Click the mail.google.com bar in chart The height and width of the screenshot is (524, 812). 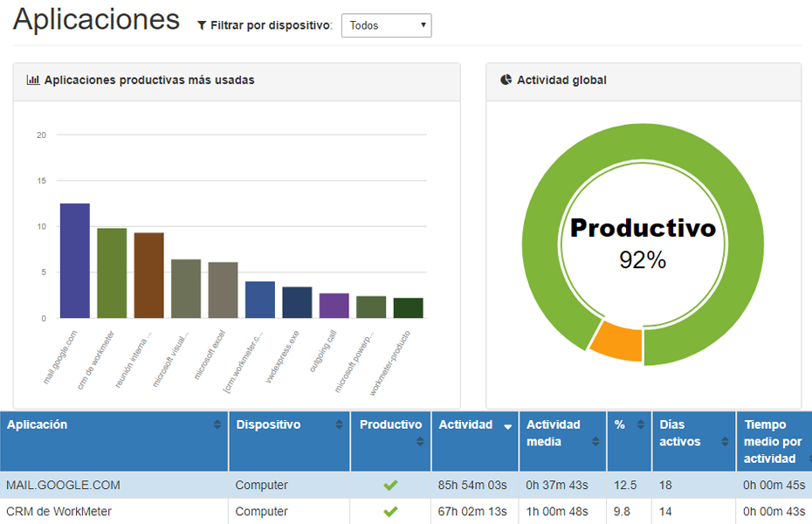click(75, 262)
